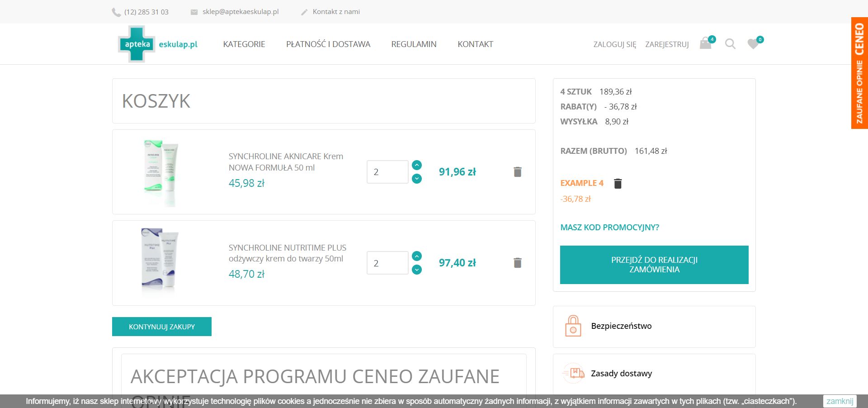Click ZALOGUJ SIĘ to log in
Image resolution: width=868 pixels, height=408 pixels.
pyautogui.click(x=615, y=44)
